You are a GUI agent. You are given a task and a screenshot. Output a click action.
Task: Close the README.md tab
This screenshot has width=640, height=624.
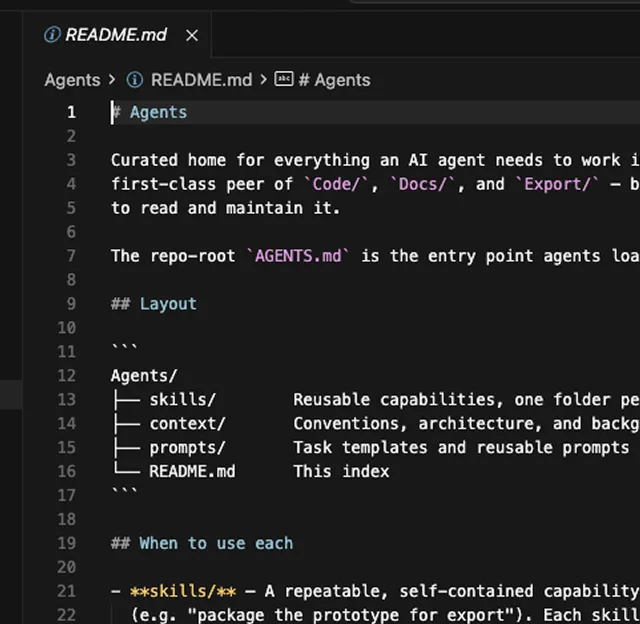[192, 36]
